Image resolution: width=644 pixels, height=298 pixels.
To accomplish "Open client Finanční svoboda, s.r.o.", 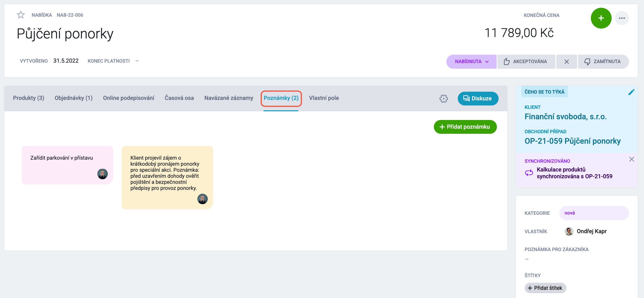I will tap(565, 117).
